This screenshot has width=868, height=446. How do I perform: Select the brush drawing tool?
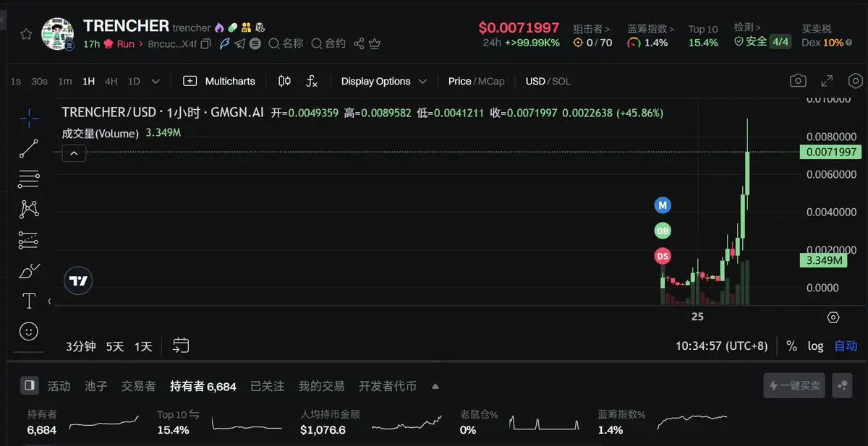(29, 271)
